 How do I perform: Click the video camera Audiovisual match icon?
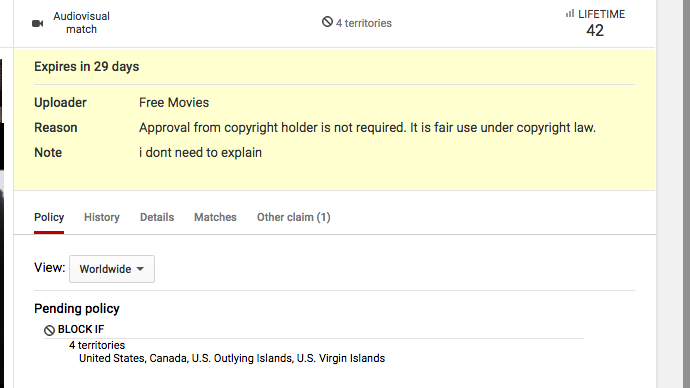(x=37, y=23)
